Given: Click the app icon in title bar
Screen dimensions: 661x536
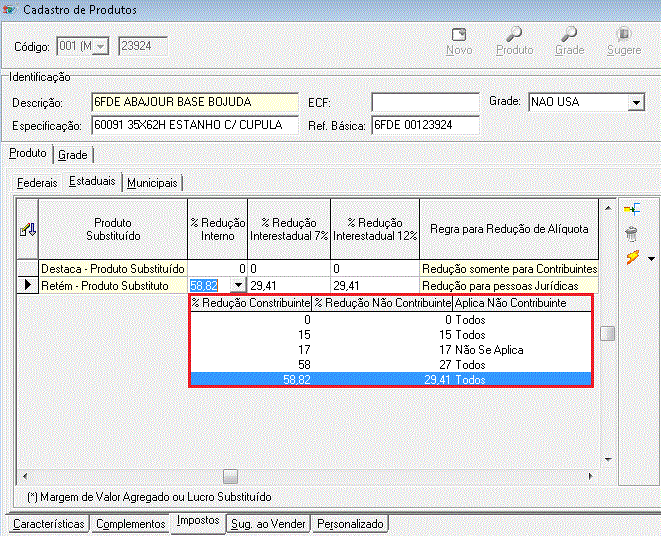Looking at the screenshot, I should tap(8, 9).
